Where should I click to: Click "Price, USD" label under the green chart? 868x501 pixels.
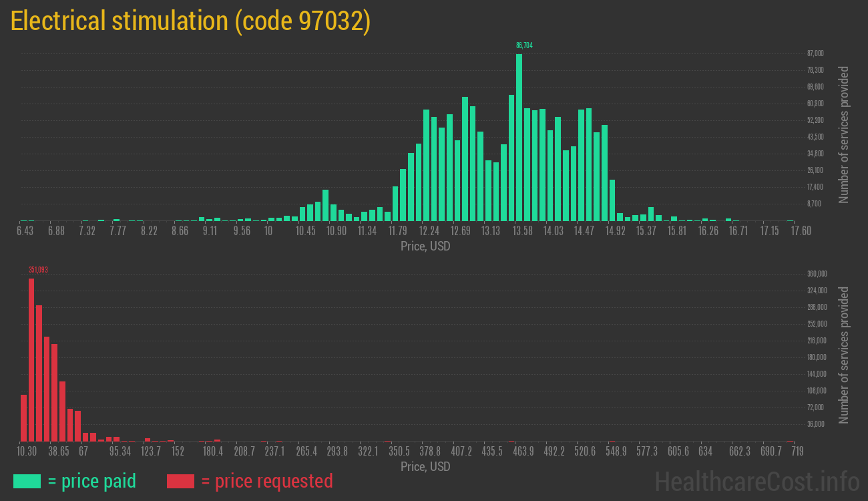[x=425, y=246]
